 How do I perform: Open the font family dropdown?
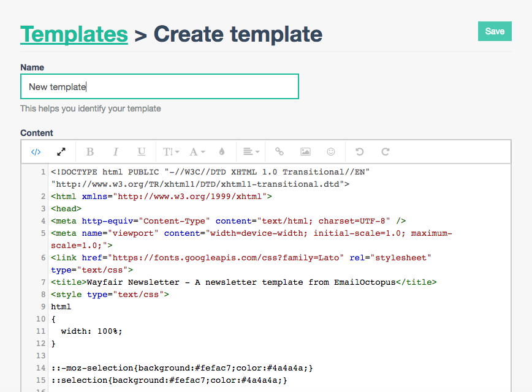[x=197, y=152]
